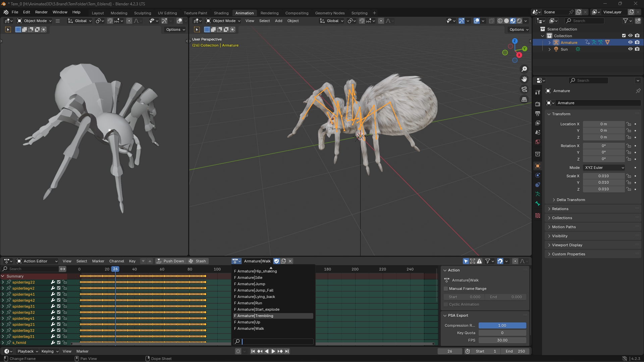The image size is (644, 362).
Task: Open the Object Properties tab icon
Action: point(538,166)
